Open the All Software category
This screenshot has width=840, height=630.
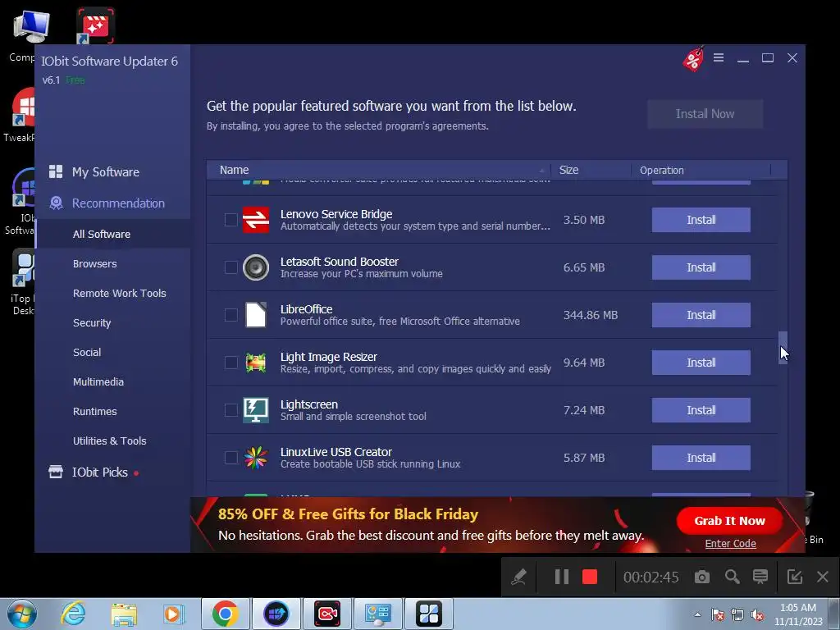point(112,234)
